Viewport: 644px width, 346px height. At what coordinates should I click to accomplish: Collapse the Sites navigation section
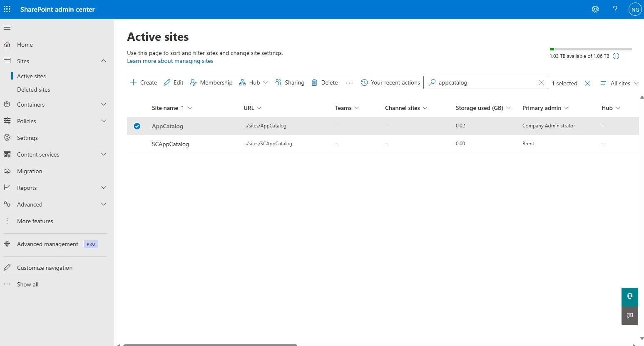104,61
